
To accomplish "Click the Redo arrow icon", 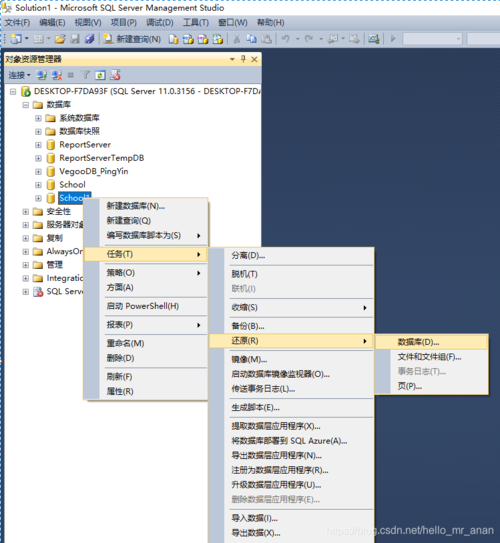I will (309, 39).
